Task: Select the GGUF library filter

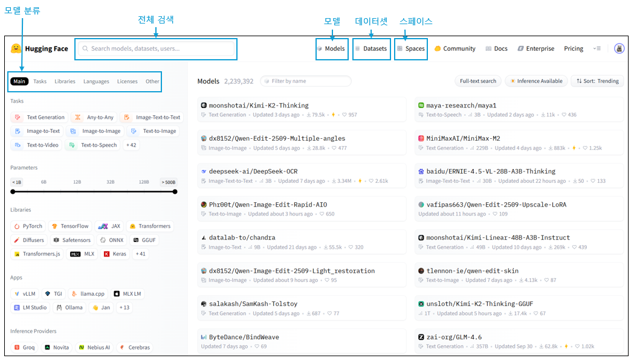Action: (144, 240)
